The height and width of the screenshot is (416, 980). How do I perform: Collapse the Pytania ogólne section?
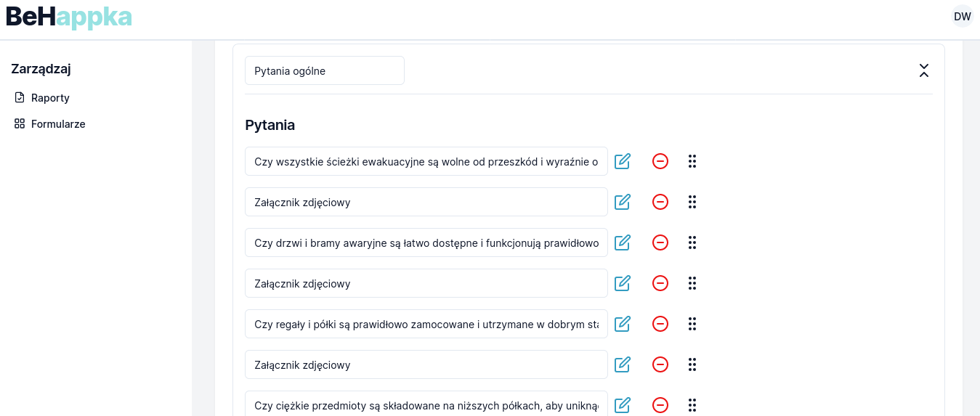(x=924, y=70)
